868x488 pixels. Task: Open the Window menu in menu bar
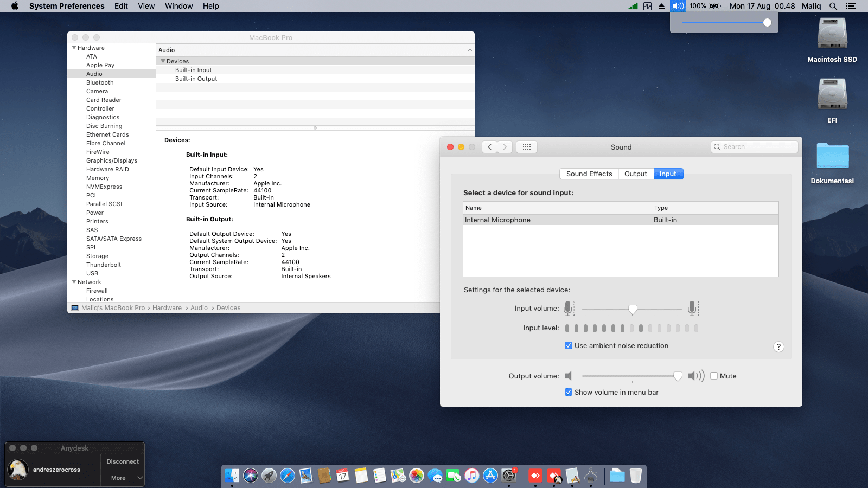point(178,6)
